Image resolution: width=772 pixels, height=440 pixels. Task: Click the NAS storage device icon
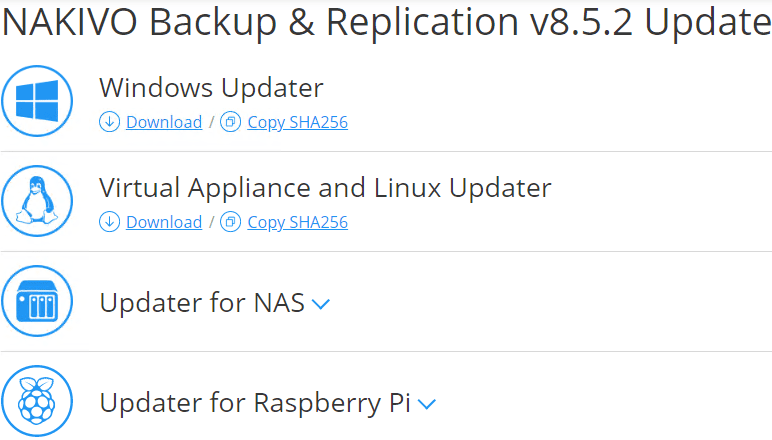37,301
